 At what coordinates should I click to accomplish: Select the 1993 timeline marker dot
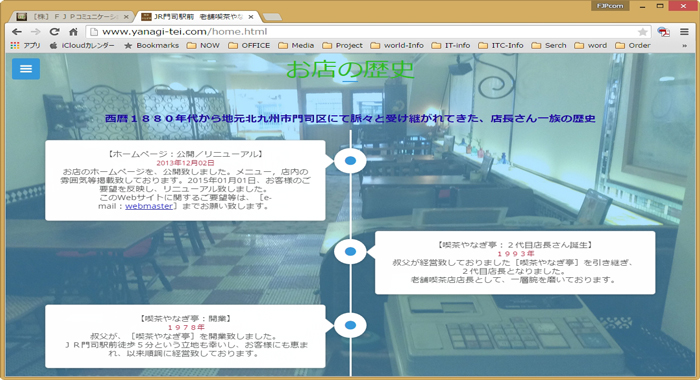[350, 252]
